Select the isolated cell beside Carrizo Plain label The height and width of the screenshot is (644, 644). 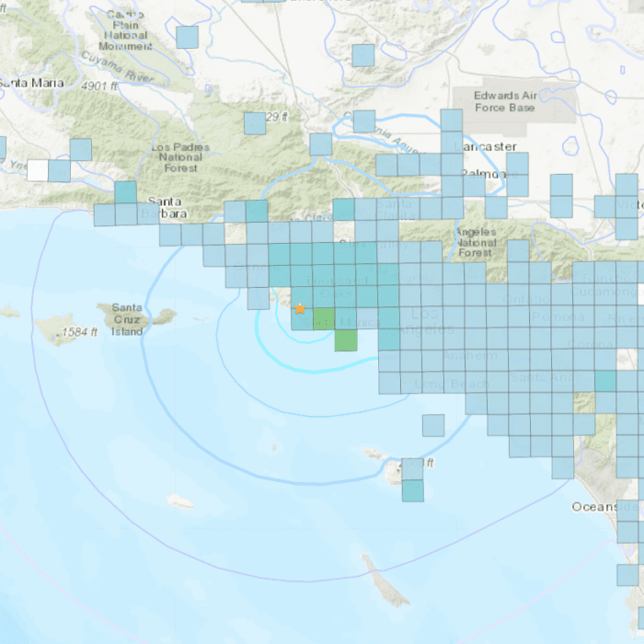pyautogui.click(x=188, y=37)
